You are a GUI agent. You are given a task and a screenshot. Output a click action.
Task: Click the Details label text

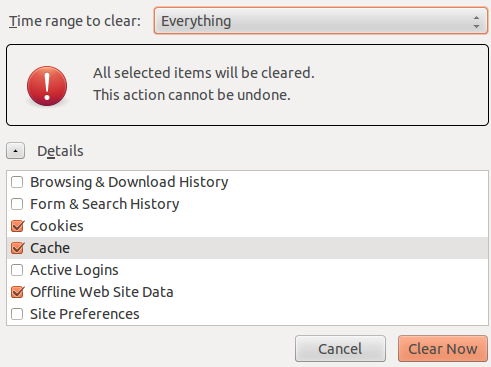[x=60, y=151]
